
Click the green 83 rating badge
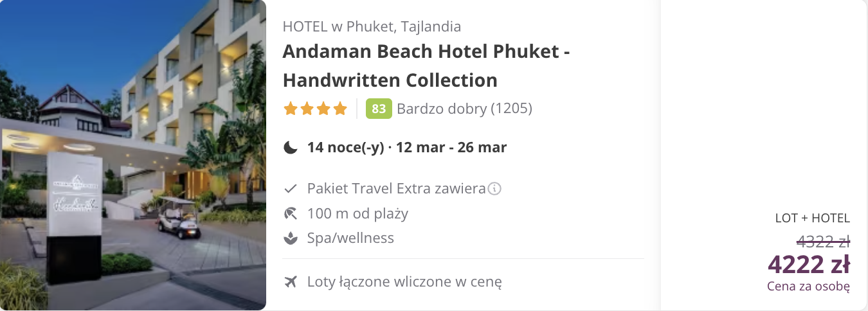coord(379,109)
